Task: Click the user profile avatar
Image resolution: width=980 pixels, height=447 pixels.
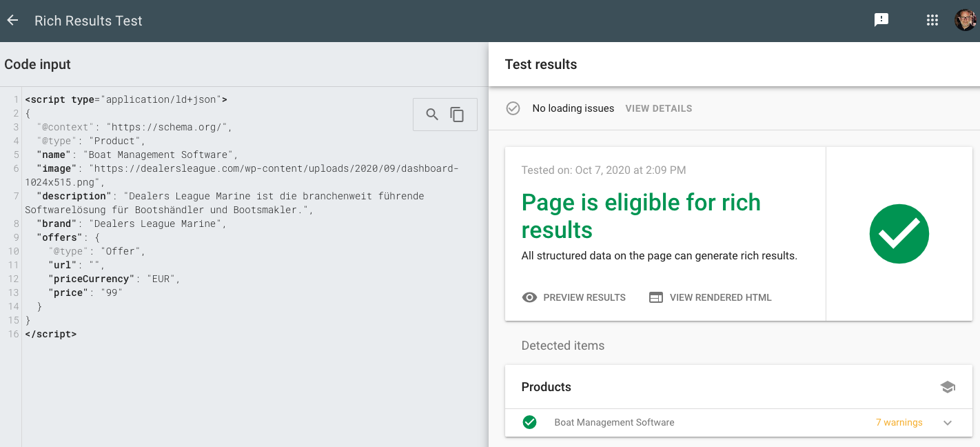Action: [x=965, y=20]
